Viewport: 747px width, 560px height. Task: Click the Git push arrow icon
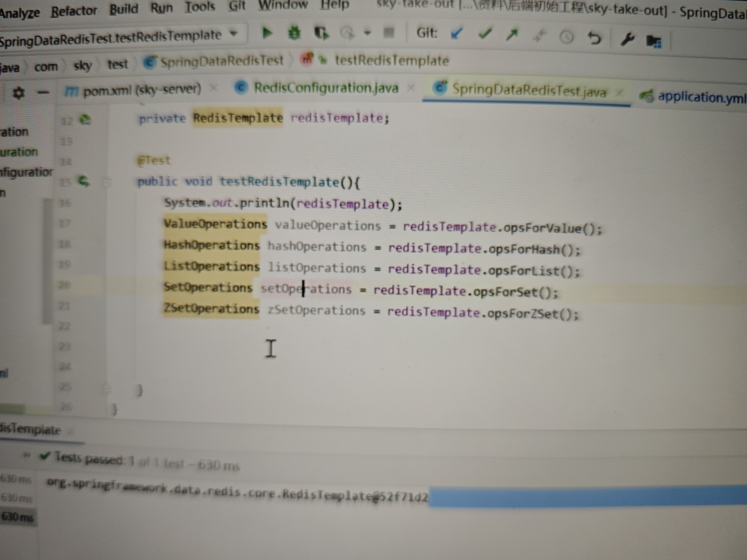(512, 34)
